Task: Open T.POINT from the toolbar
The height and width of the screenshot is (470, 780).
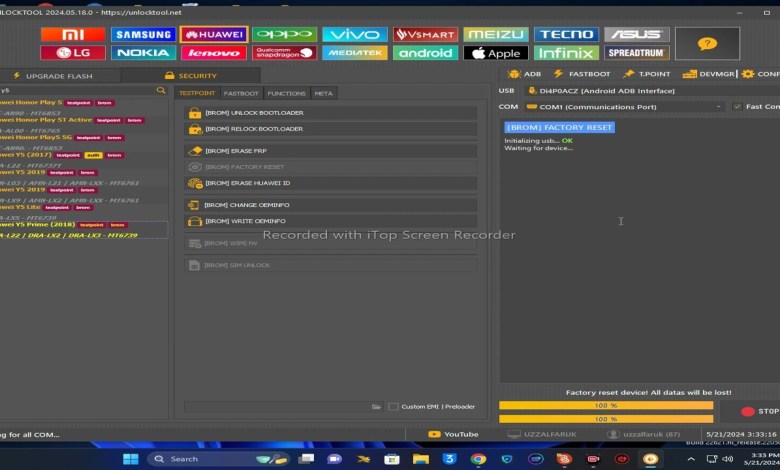Action: (x=647, y=74)
